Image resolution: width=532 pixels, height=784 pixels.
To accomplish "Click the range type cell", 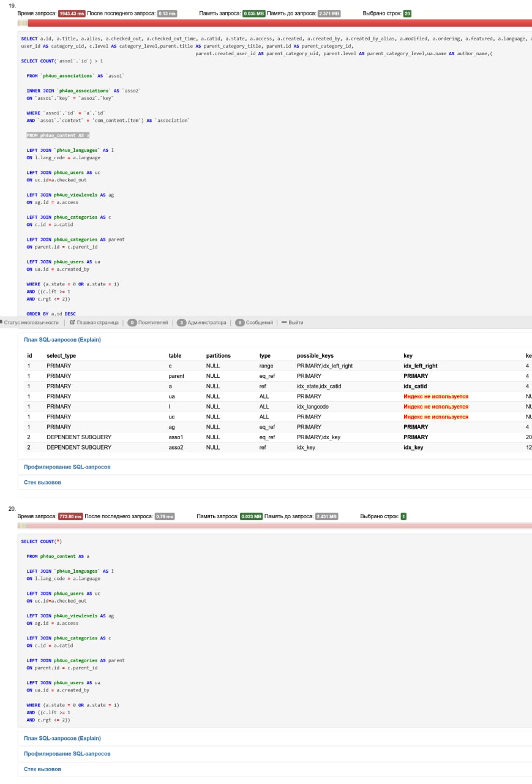I will coord(266,366).
